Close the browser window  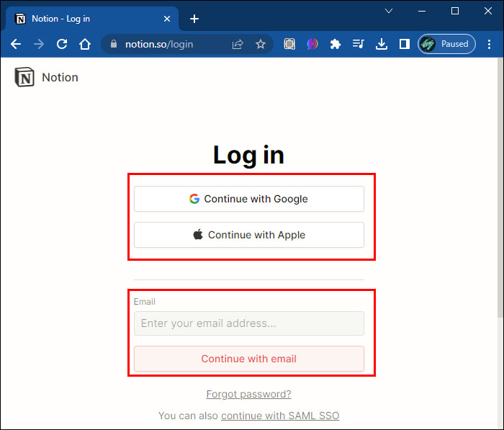(x=488, y=12)
